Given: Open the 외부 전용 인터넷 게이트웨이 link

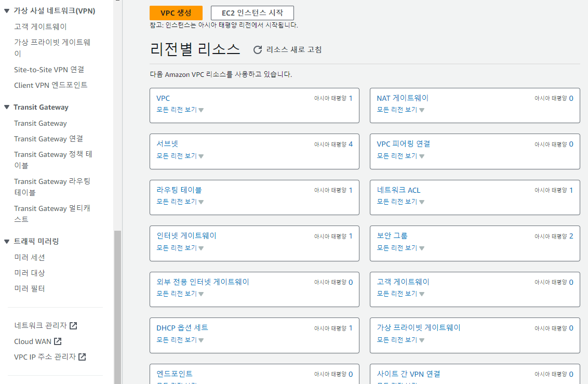Looking at the screenshot, I should 203,282.
